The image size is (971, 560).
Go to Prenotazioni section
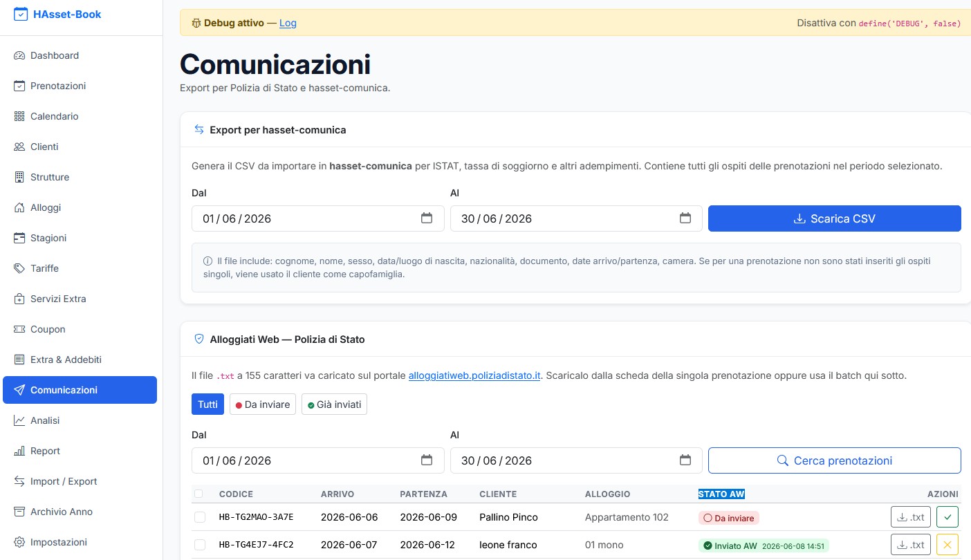click(x=80, y=86)
